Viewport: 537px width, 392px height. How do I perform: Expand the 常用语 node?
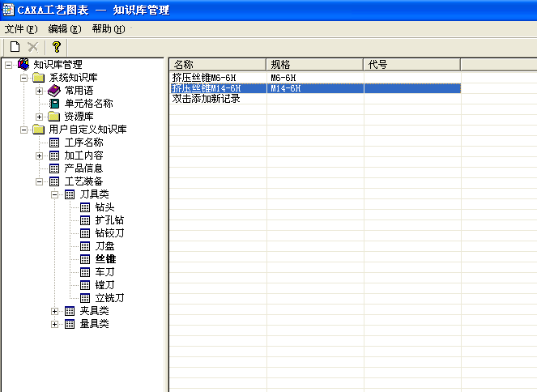[x=39, y=91]
